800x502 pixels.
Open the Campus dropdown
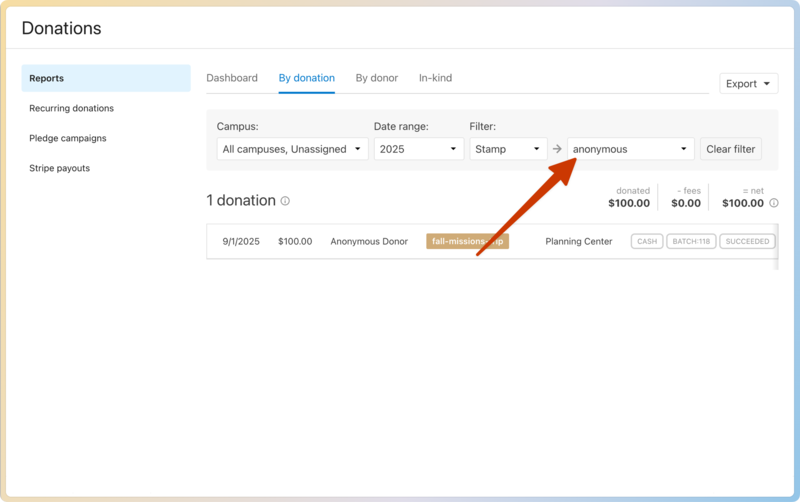pyautogui.click(x=292, y=149)
